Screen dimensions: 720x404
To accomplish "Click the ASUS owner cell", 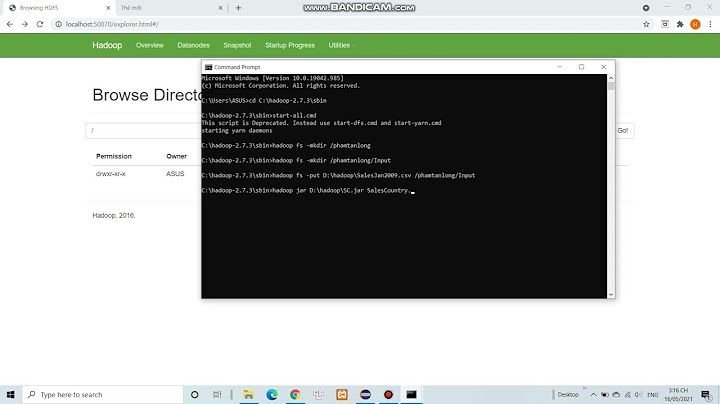I will click(x=175, y=174).
